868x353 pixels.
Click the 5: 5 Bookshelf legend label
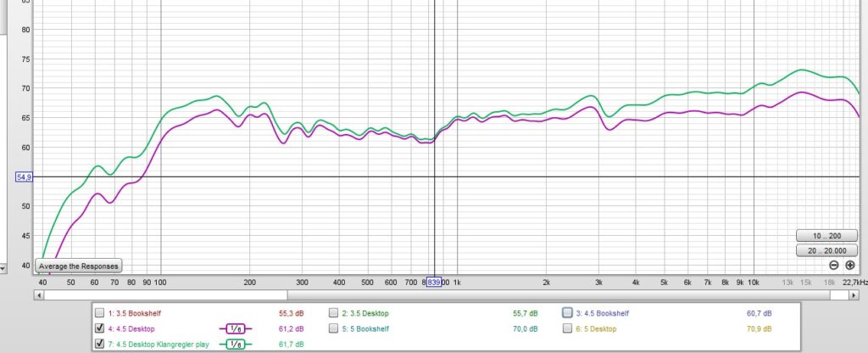[365, 328]
